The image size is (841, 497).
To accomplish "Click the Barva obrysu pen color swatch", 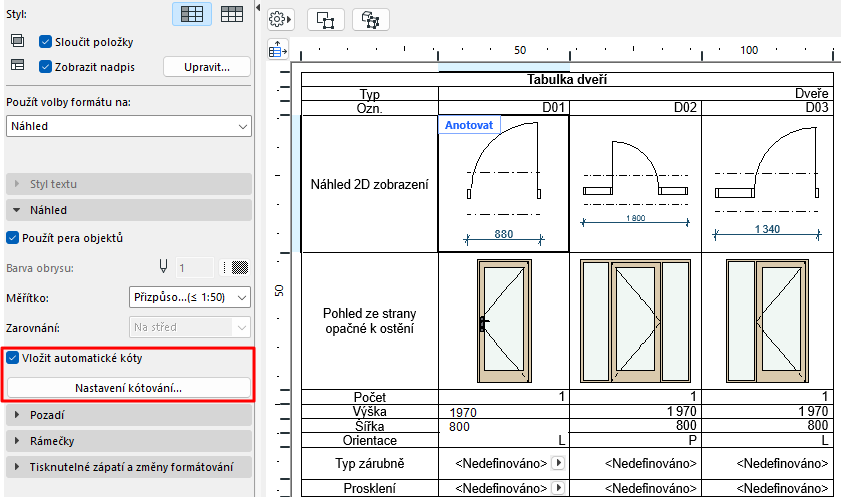I will click(x=239, y=268).
